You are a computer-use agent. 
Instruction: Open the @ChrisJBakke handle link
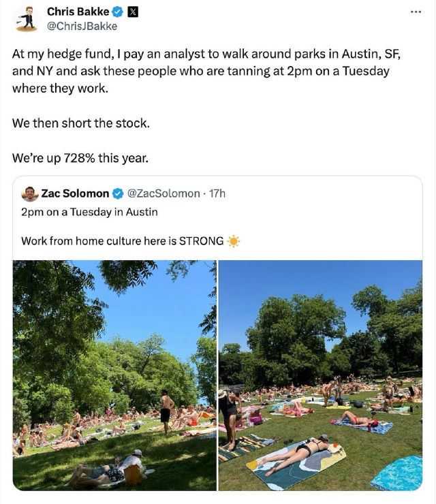pyautogui.click(x=82, y=26)
